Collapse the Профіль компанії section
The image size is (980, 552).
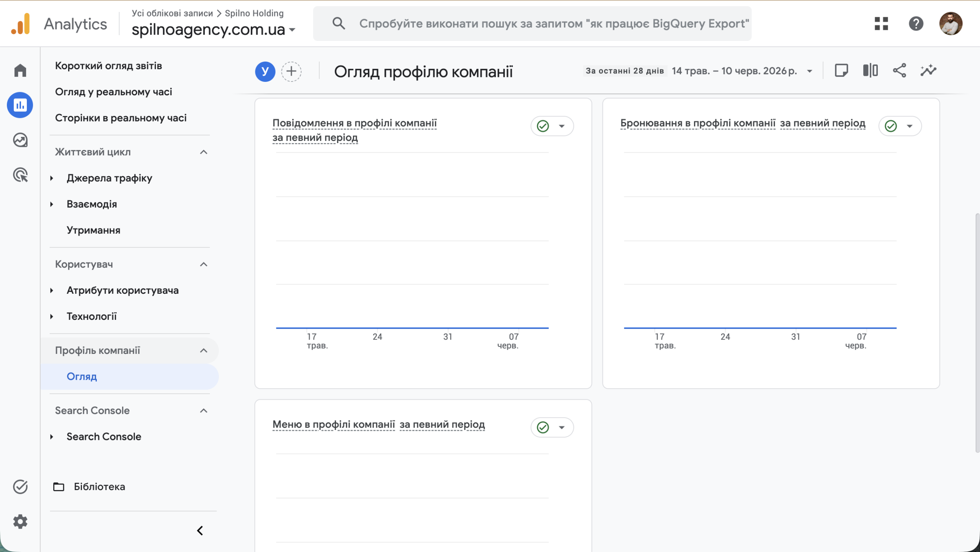[204, 350]
